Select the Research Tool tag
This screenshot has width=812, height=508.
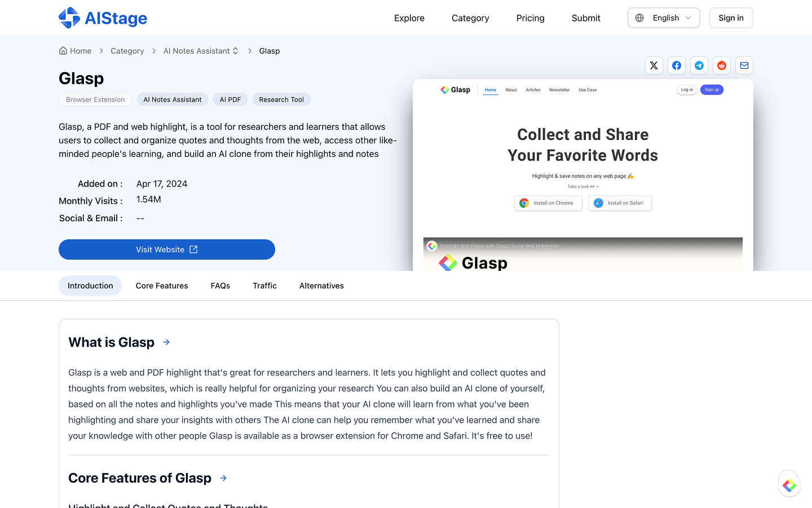pos(281,99)
